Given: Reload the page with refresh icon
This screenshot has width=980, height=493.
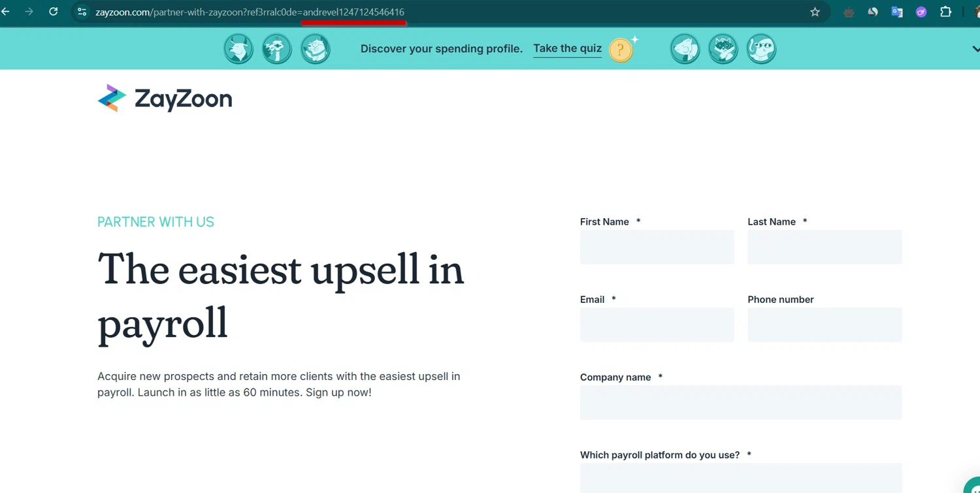Looking at the screenshot, I should click(x=54, y=12).
